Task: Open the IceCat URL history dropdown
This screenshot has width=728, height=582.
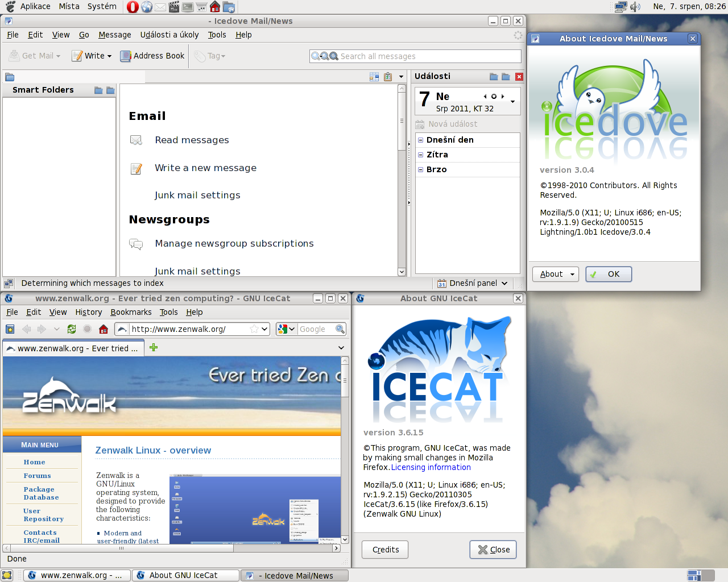Action: pyautogui.click(x=265, y=329)
